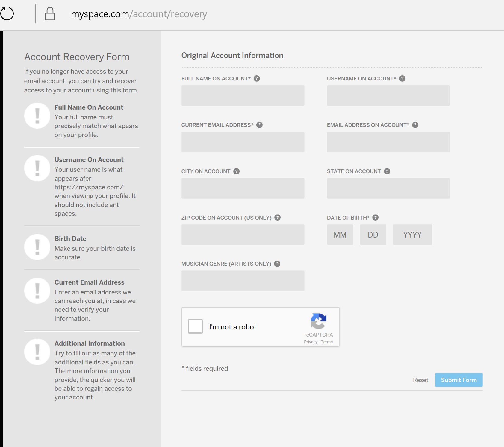Open the Musician Genre help icon
Screen dimensions: 504x447
277,264
